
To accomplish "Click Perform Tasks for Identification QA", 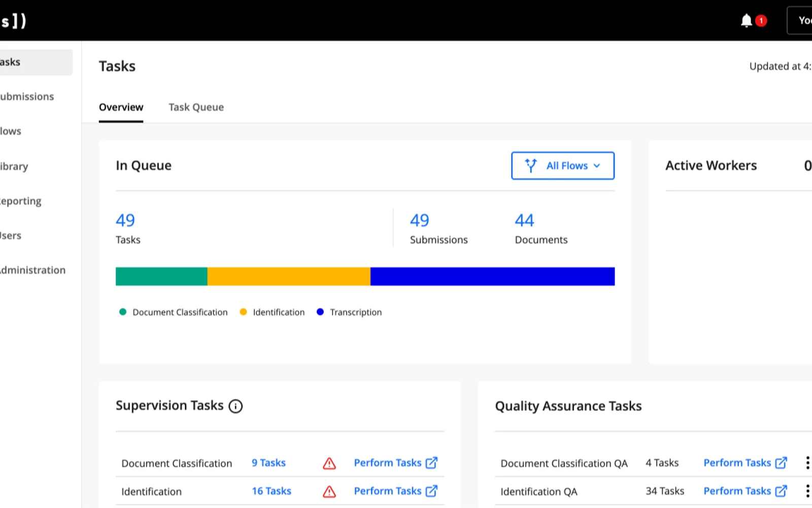I will pyautogui.click(x=745, y=491).
